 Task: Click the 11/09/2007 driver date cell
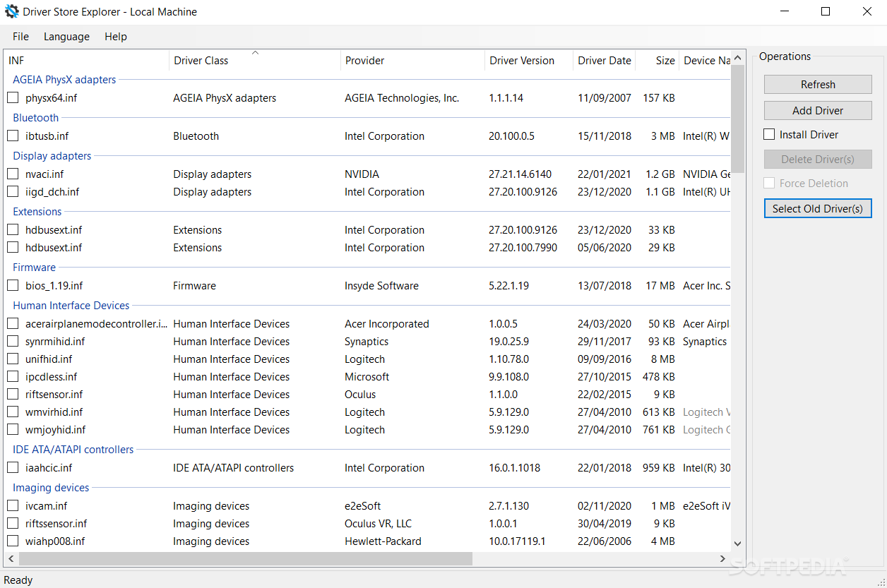(x=605, y=98)
